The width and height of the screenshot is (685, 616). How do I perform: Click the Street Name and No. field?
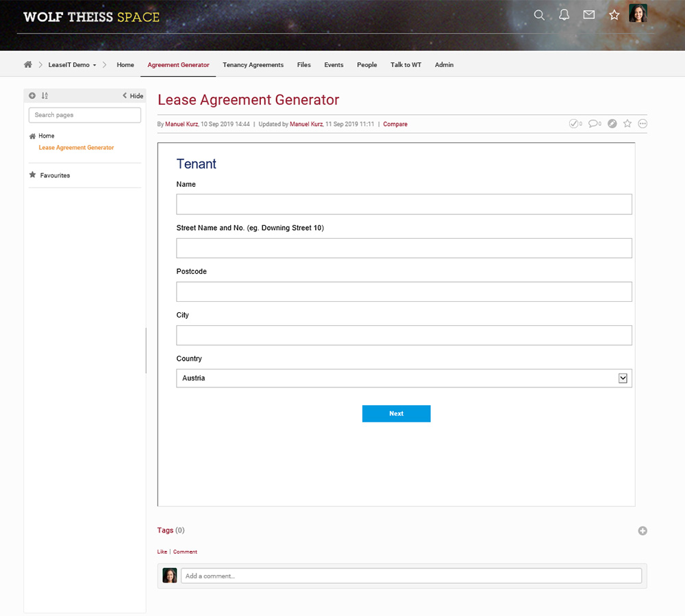404,248
